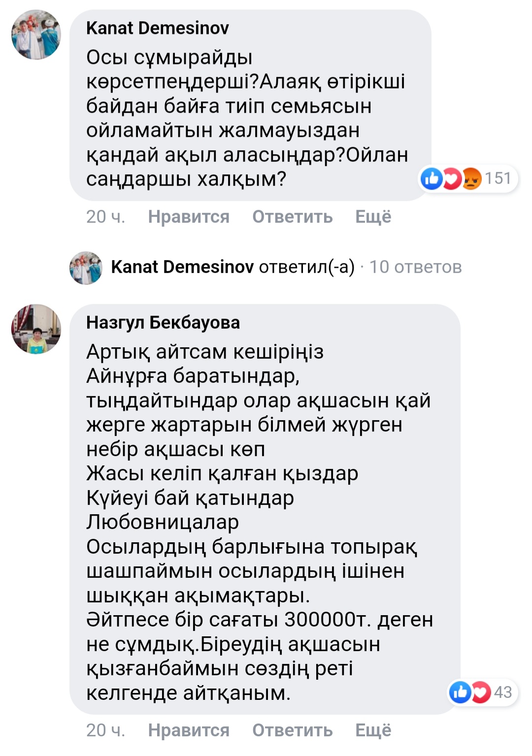Click the heart reaction icon on Kanat's comment
Screen dimensions: 532x756
(x=451, y=178)
